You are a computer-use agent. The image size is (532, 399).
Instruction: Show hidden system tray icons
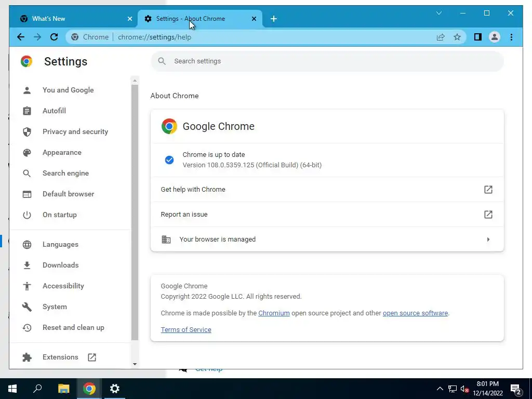pyautogui.click(x=440, y=389)
